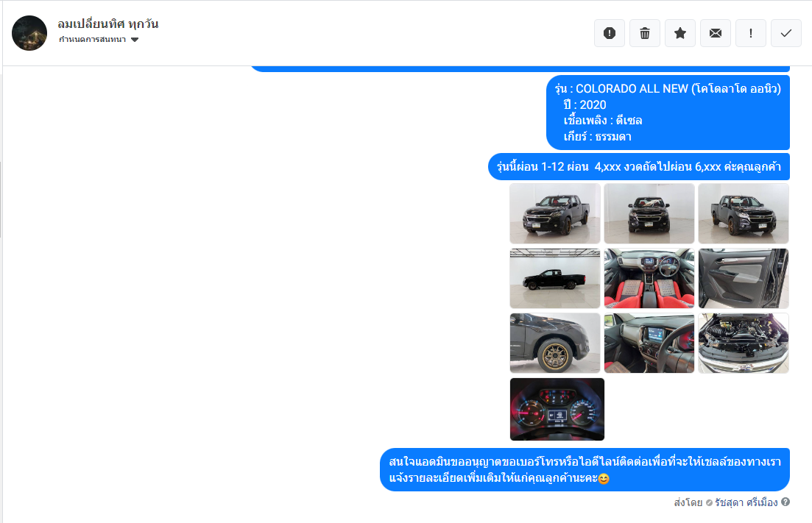Click the contact name ลมเปลี่ยนทิศ ทุกวัน
Viewport: 812px width, 523px height.
(x=107, y=24)
